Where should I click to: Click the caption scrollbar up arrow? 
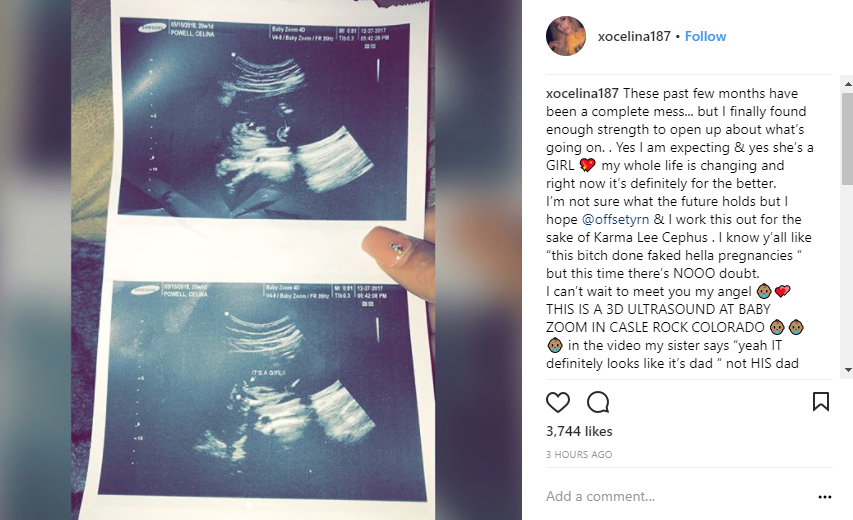pos(848,84)
